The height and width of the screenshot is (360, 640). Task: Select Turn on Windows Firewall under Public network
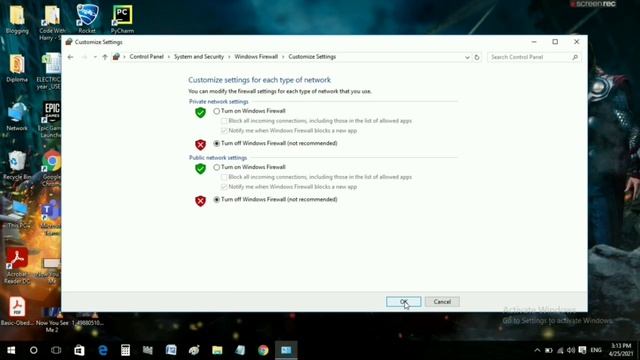217,167
